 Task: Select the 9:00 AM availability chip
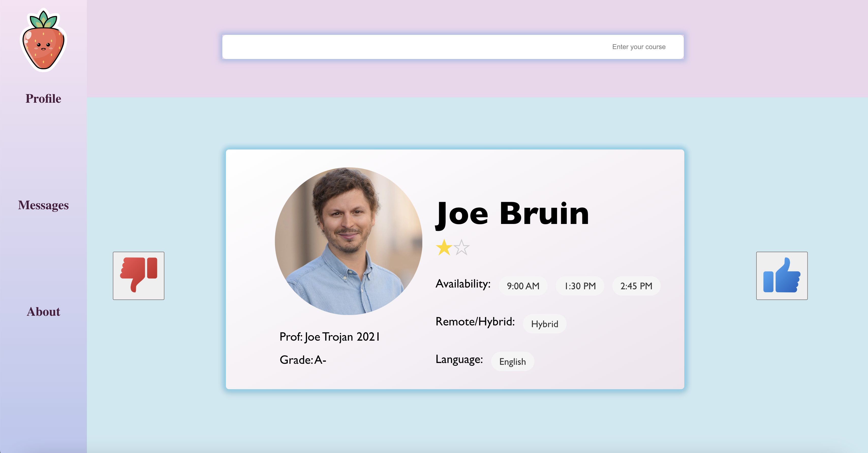click(x=523, y=286)
